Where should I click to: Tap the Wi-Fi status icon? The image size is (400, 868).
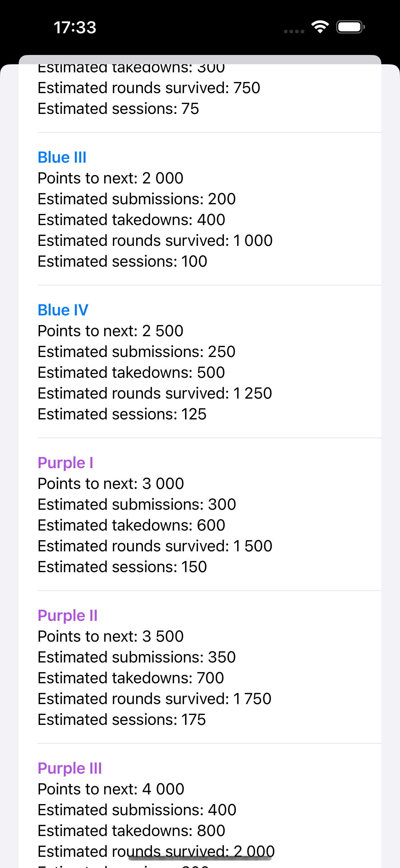click(x=320, y=27)
